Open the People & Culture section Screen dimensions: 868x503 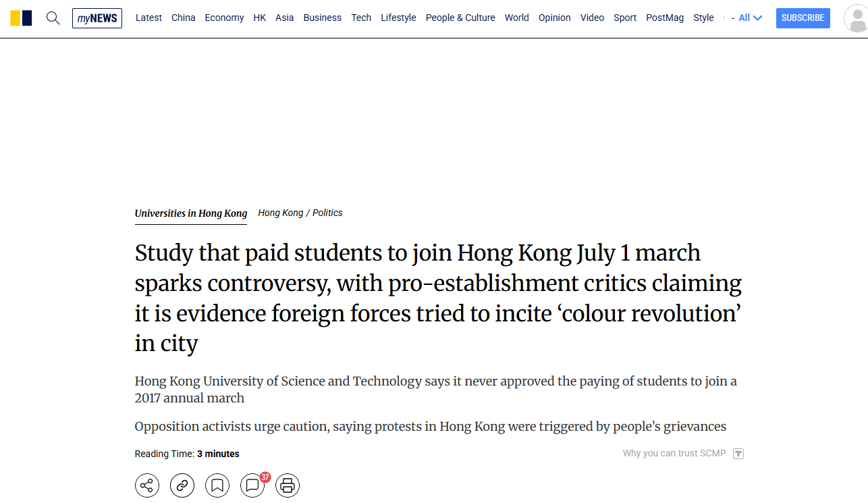click(x=460, y=18)
